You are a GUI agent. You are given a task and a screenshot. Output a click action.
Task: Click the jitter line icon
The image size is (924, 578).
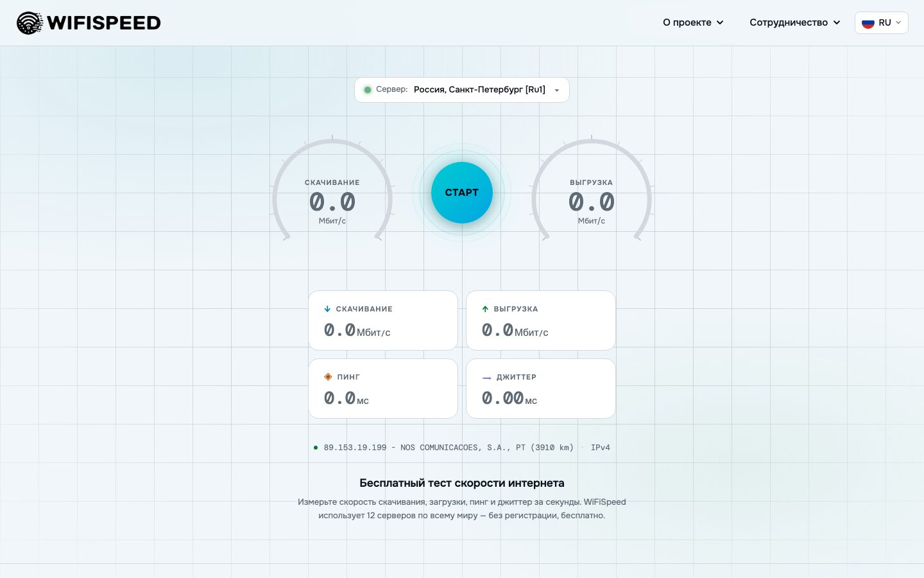click(x=486, y=378)
